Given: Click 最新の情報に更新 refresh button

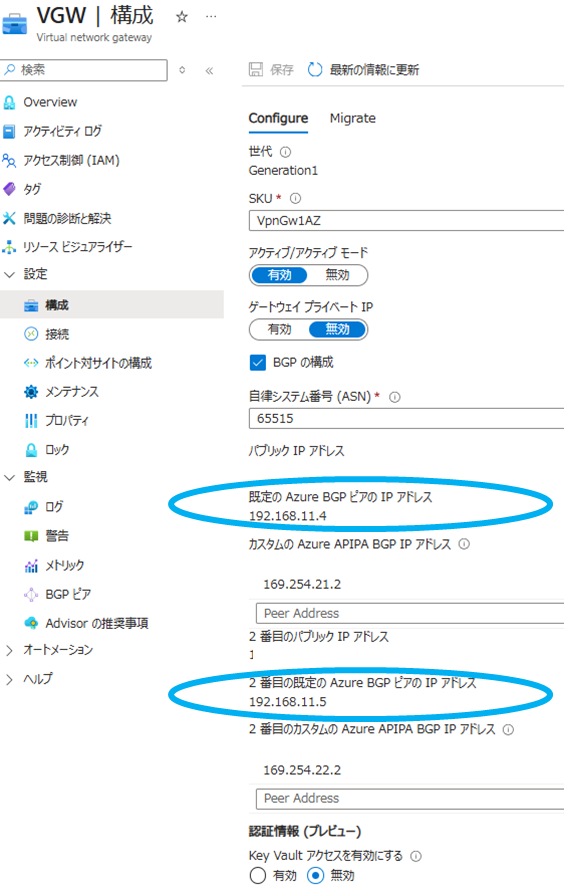Looking at the screenshot, I should (364, 70).
